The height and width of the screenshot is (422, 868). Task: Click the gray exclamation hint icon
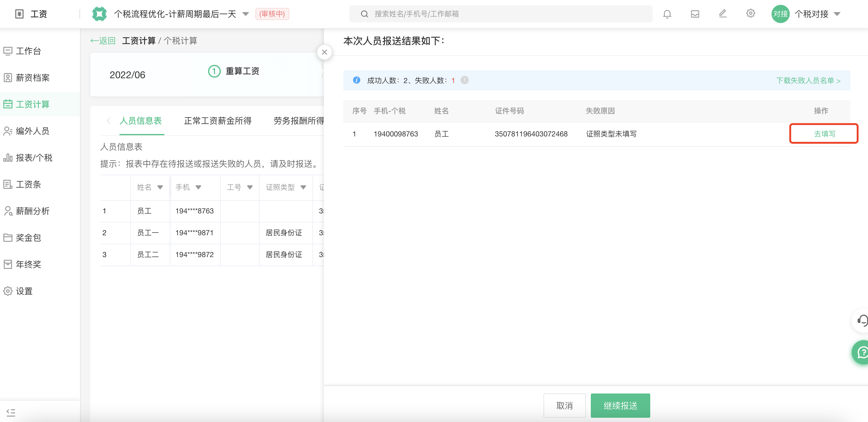pyautogui.click(x=464, y=80)
